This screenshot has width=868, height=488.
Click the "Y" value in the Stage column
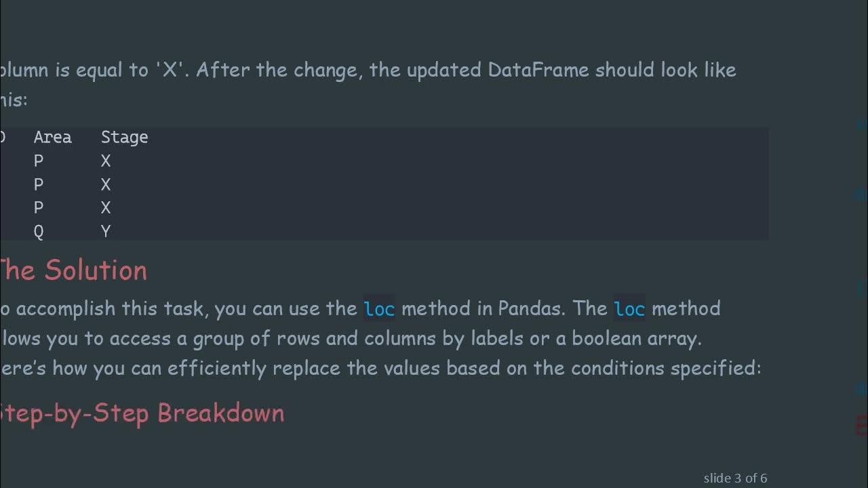(106, 232)
